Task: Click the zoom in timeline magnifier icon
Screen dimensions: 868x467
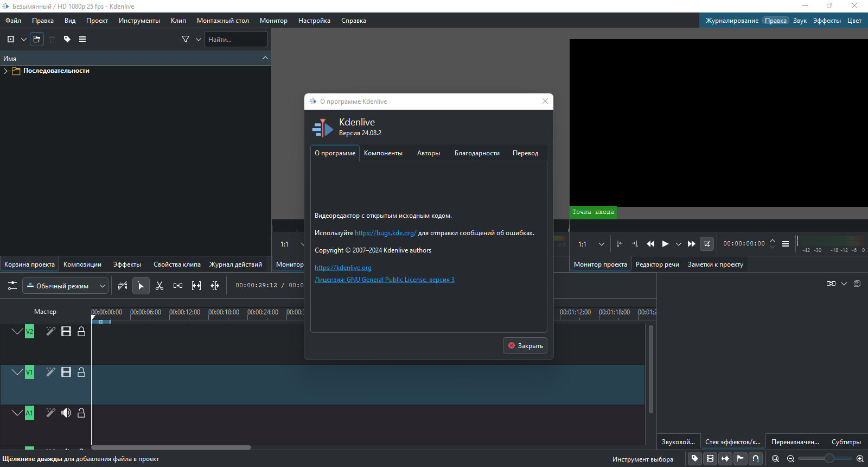Action: (x=860, y=459)
